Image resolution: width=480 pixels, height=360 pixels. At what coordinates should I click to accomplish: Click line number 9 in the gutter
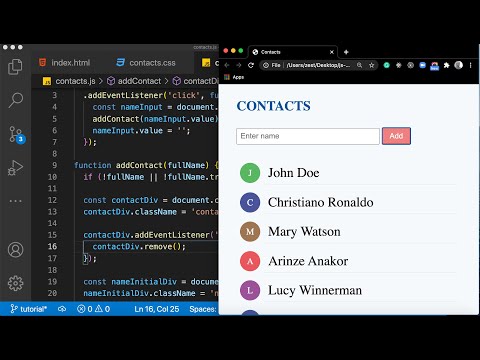click(x=55, y=165)
